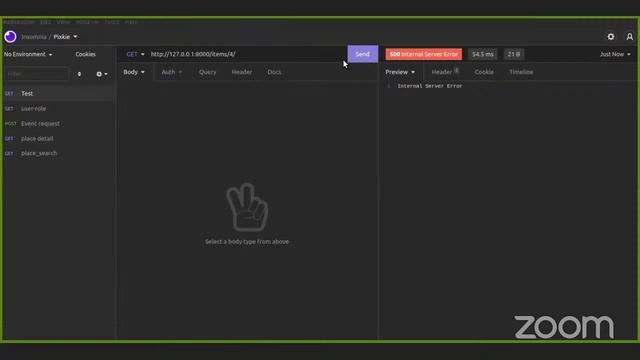Open the response Timeline tab

(521, 72)
